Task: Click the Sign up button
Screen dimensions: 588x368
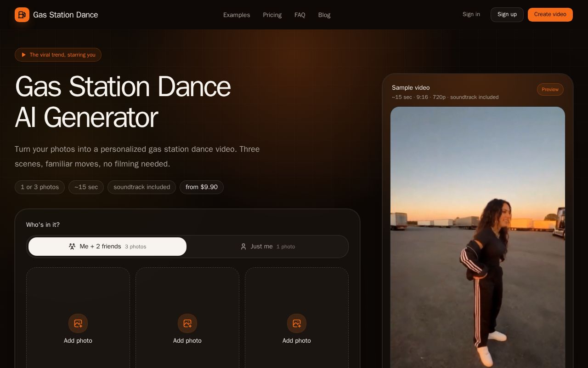Action: point(507,15)
